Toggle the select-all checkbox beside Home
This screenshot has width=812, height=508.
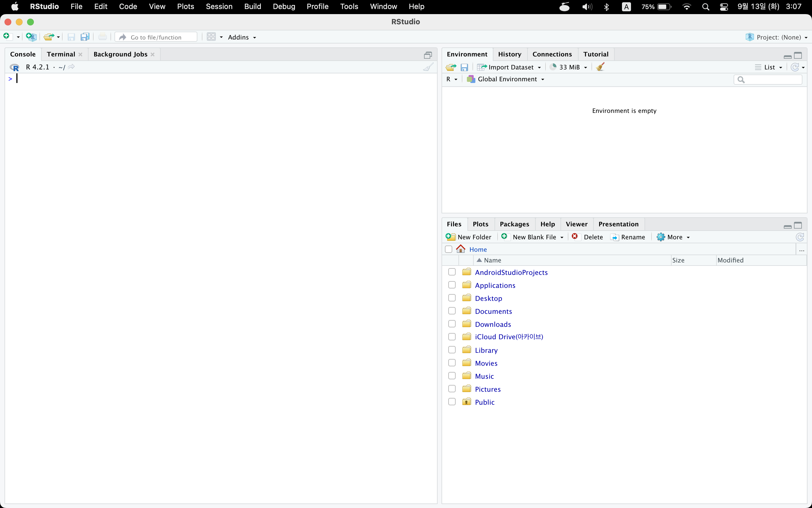[449, 249]
